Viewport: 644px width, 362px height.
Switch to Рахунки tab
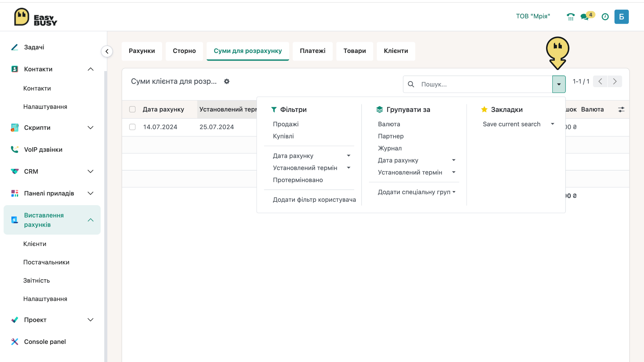point(142,51)
